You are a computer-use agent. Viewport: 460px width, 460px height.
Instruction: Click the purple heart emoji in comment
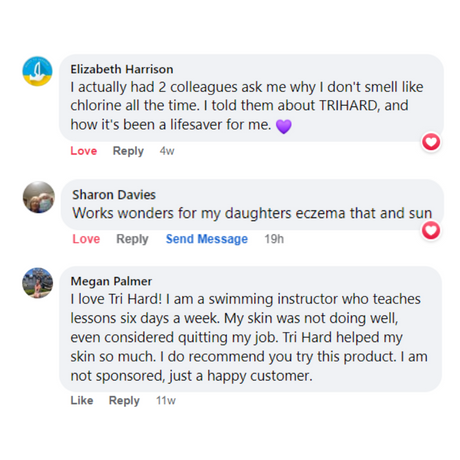click(x=284, y=126)
